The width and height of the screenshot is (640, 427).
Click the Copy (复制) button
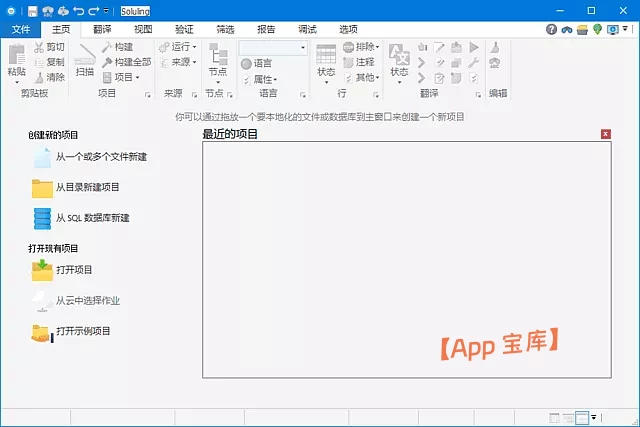tap(49, 62)
